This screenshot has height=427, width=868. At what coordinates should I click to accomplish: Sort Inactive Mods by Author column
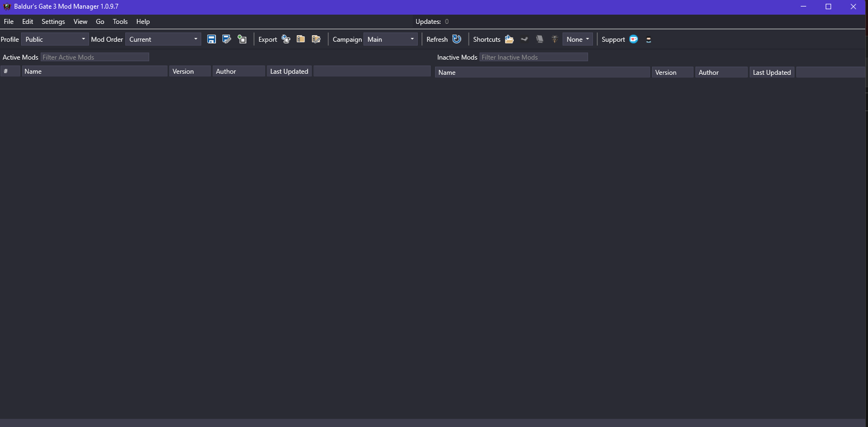(722, 72)
